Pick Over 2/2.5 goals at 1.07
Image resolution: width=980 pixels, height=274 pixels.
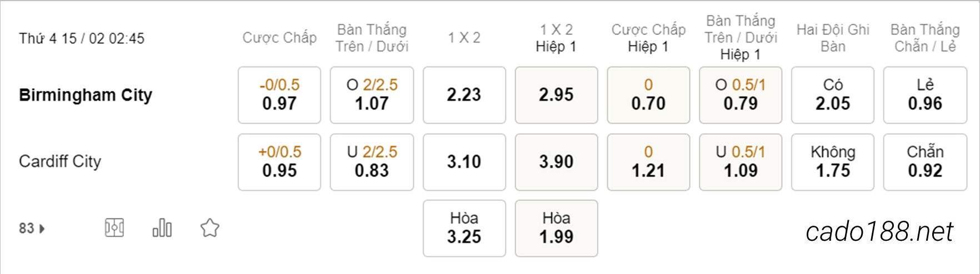[372, 95]
